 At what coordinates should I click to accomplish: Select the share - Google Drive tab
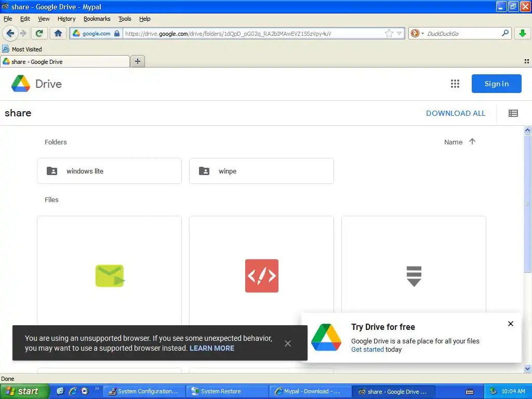(x=65, y=62)
